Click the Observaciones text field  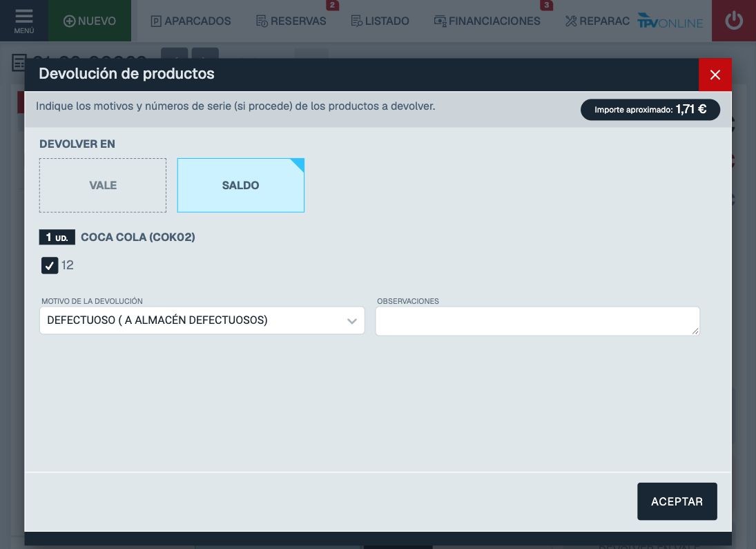[x=538, y=321]
